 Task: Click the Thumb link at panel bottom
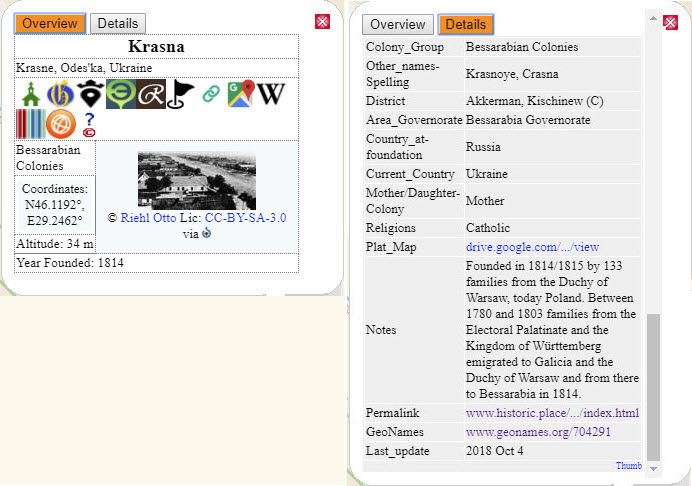click(x=628, y=466)
